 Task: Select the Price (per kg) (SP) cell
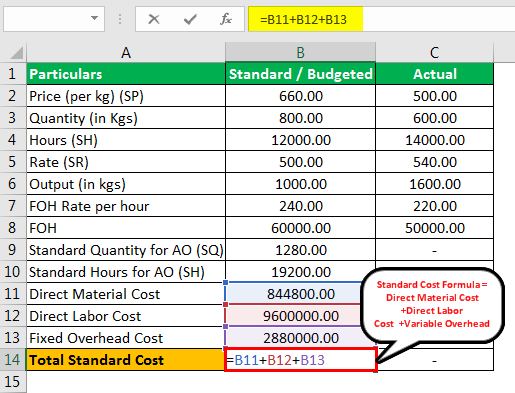coord(126,96)
